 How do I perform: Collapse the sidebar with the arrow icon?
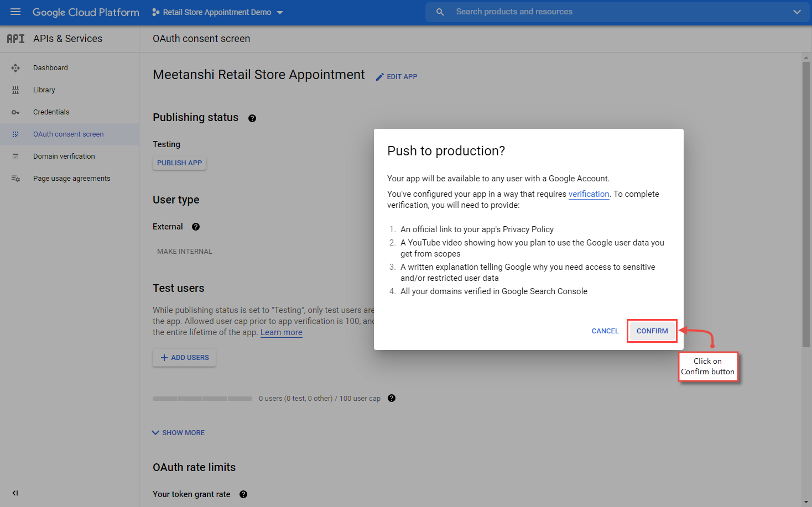pos(15,493)
